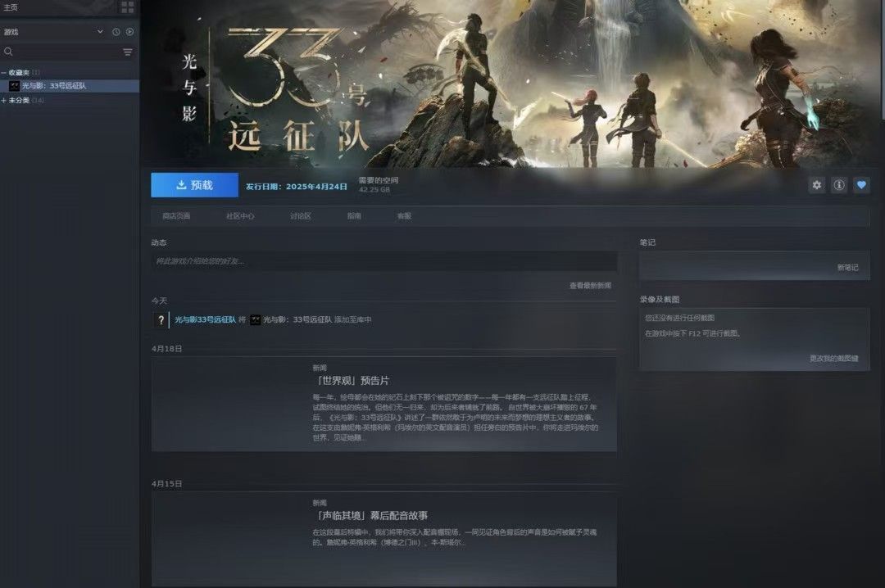Viewport: 885px width, 588px height.
Task: Open the 商店页面 tab
Action: [176, 216]
